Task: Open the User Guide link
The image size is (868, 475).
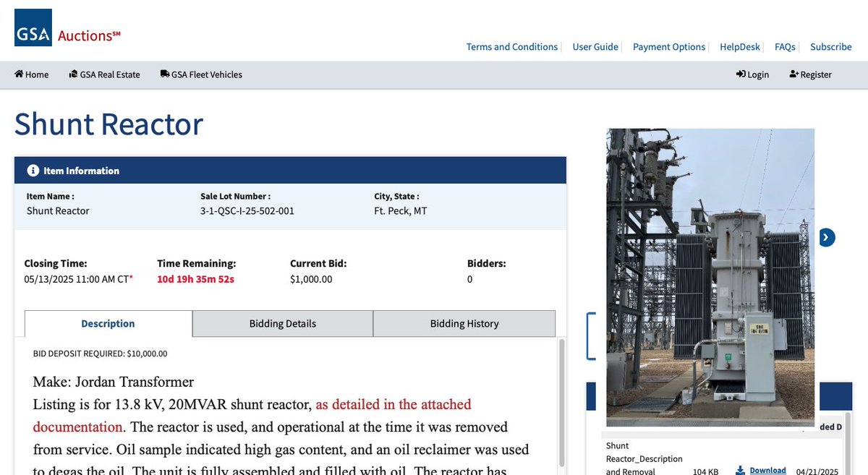Action: point(595,47)
